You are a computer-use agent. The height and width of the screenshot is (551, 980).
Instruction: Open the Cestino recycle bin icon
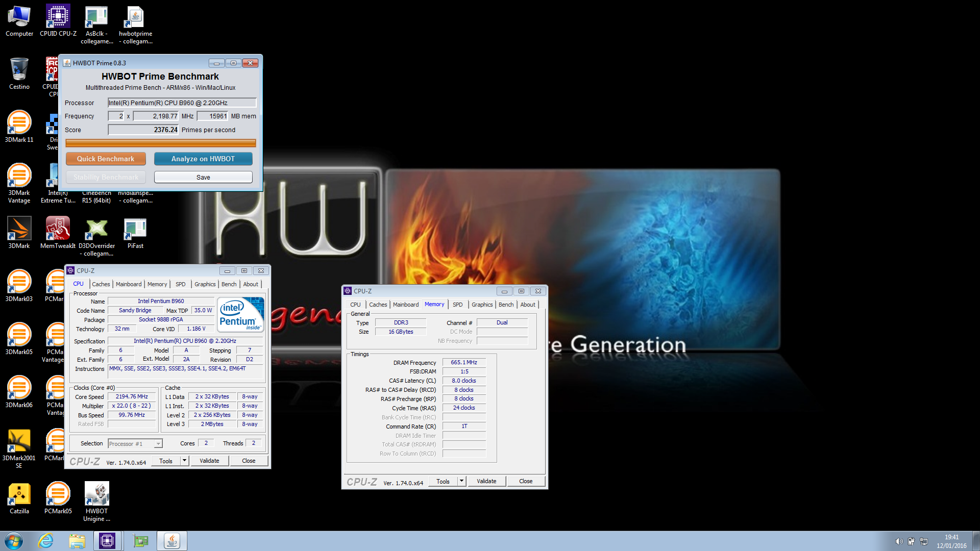pos(19,74)
